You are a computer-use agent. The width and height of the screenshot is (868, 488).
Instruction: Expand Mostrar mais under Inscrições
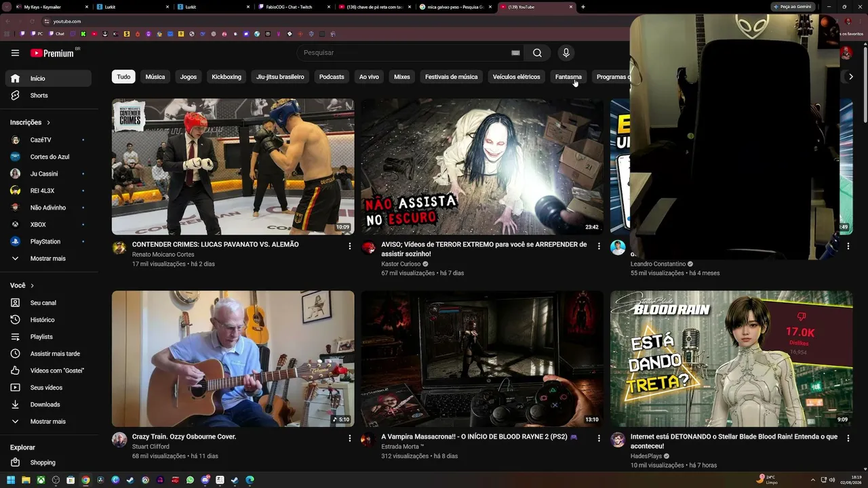[x=48, y=258]
